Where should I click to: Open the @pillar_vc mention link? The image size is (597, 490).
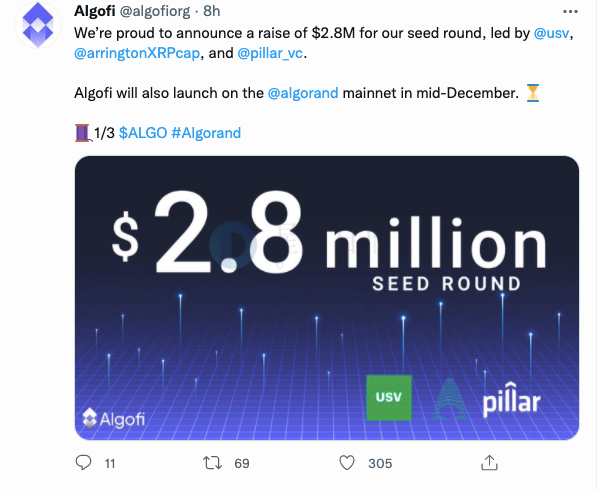pyautogui.click(x=270, y=53)
